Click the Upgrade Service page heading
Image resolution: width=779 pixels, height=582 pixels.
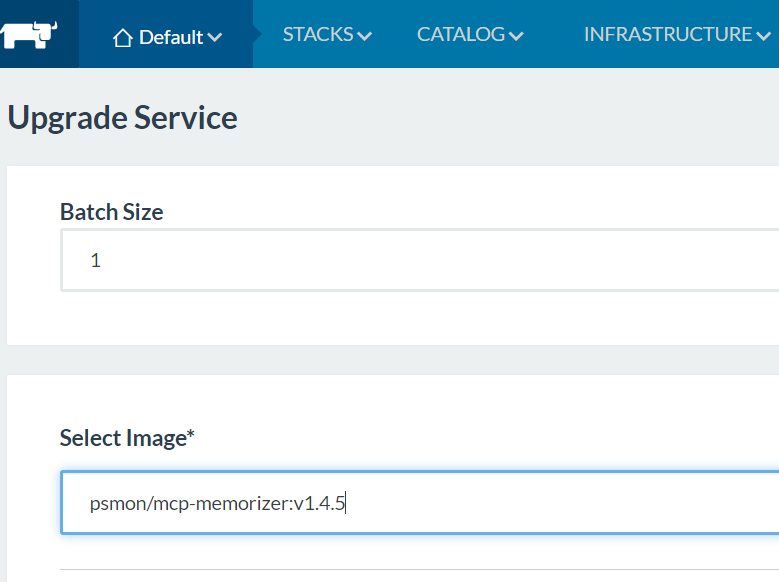pyautogui.click(x=122, y=118)
